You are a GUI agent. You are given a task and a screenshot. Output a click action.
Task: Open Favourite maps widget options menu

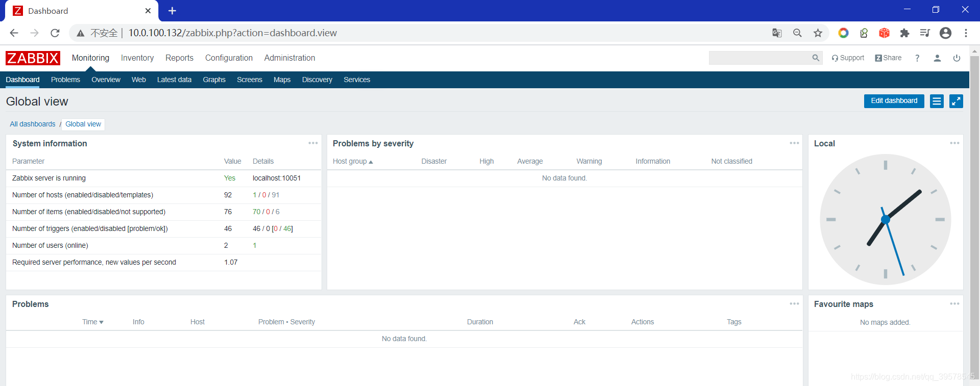tap(954, 304)
